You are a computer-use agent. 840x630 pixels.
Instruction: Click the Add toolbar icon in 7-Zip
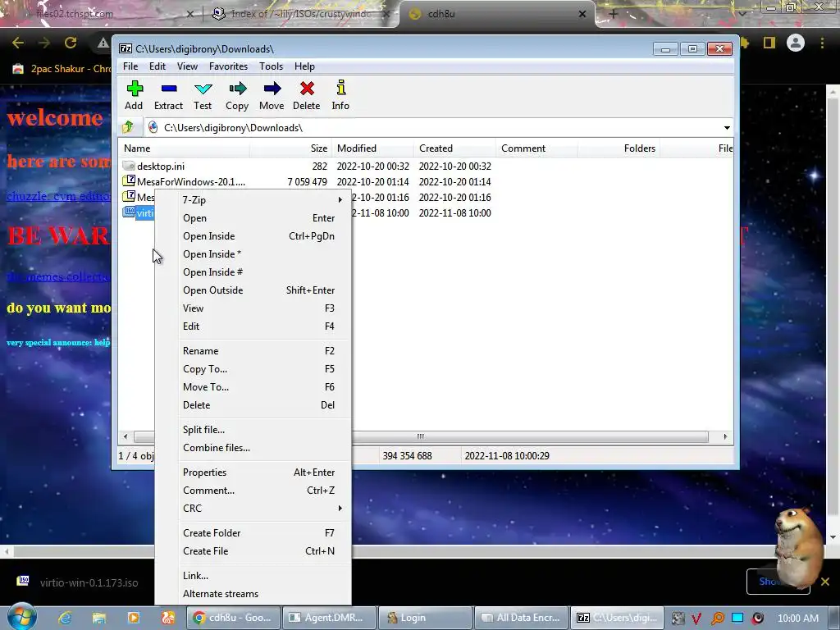coord(135,89)
